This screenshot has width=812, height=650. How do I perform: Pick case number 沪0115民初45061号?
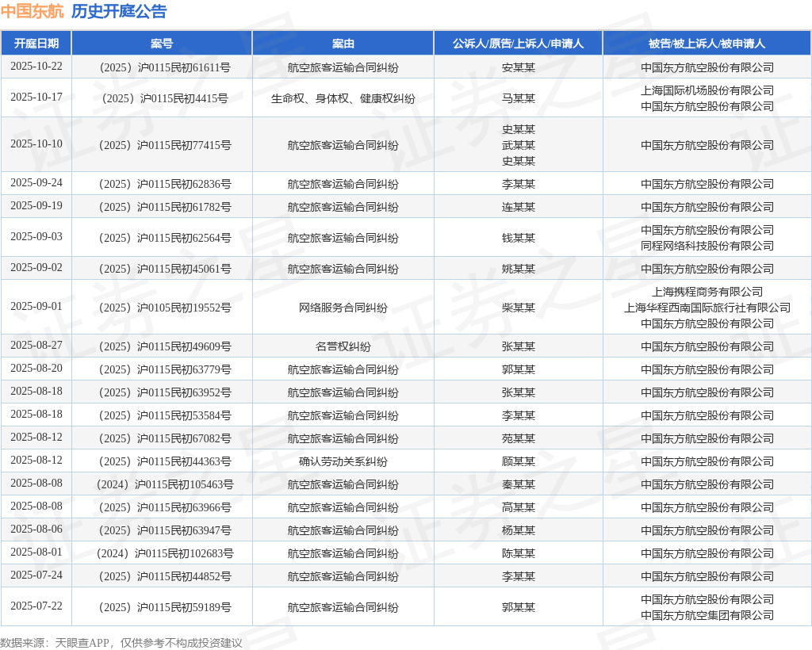[165, 269]
